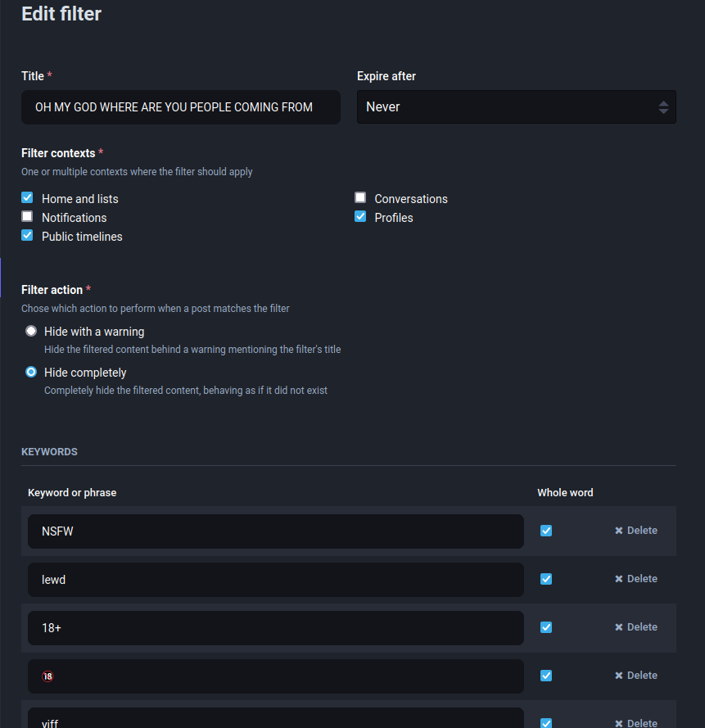Focus the lewd keyword input field
705x728 pixels.
tap(275, 580)
